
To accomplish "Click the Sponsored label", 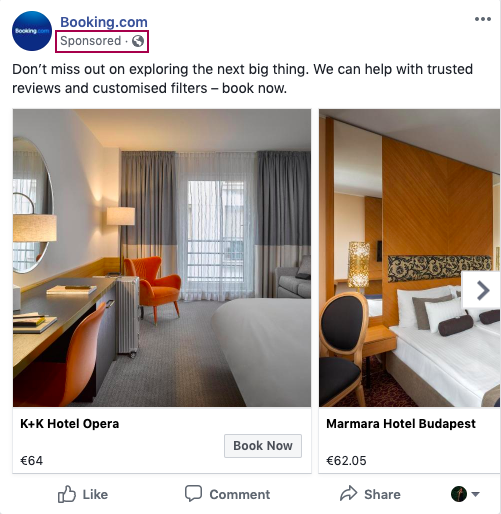I will click(x=90, y=41).
